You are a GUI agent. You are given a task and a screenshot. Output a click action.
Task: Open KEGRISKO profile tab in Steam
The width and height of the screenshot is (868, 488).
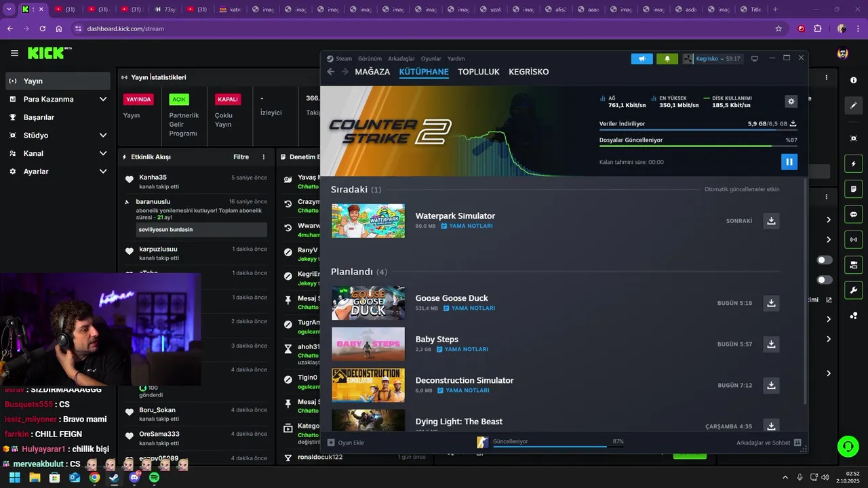(x=529, y=72)
